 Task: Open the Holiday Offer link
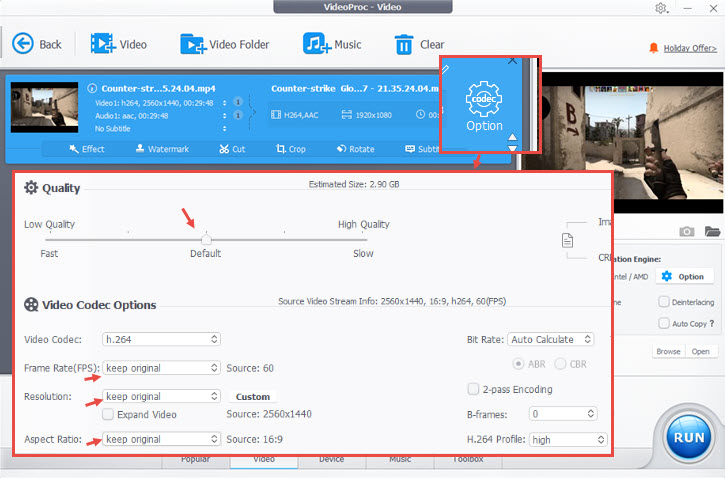[x=690, y=48]
